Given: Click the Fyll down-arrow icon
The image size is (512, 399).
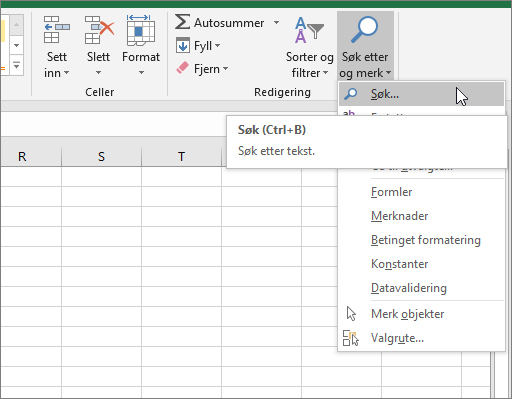Looking at the screenshot, I should tap(183, 45).
